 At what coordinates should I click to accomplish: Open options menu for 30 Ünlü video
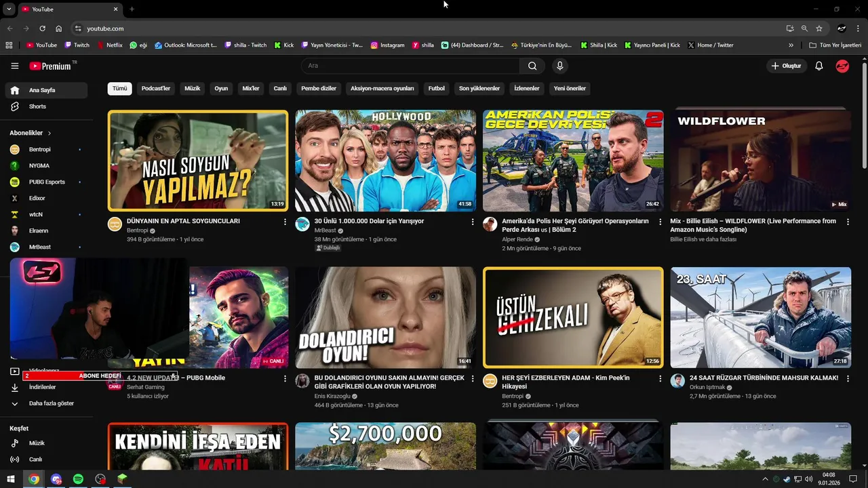tap(473, 222)
